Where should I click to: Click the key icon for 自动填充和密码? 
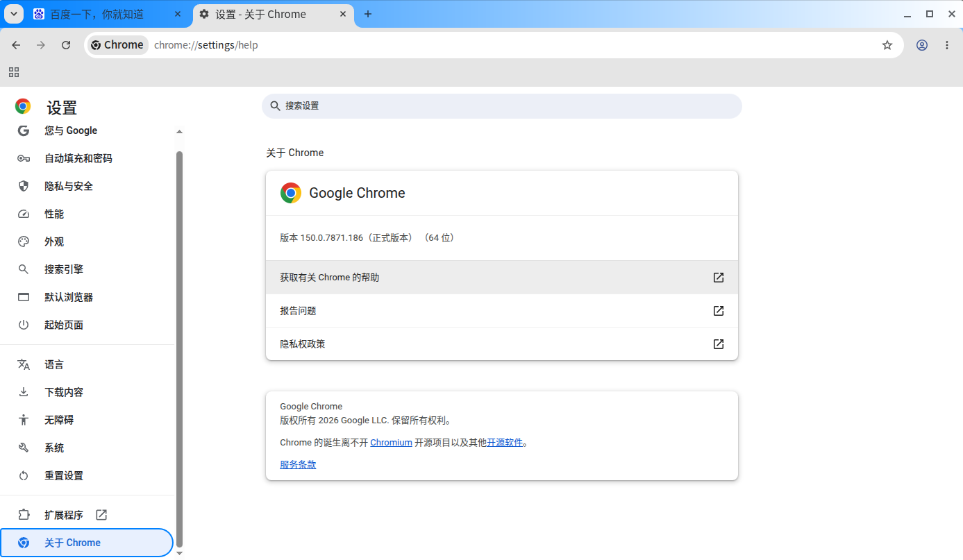[24, 158]
